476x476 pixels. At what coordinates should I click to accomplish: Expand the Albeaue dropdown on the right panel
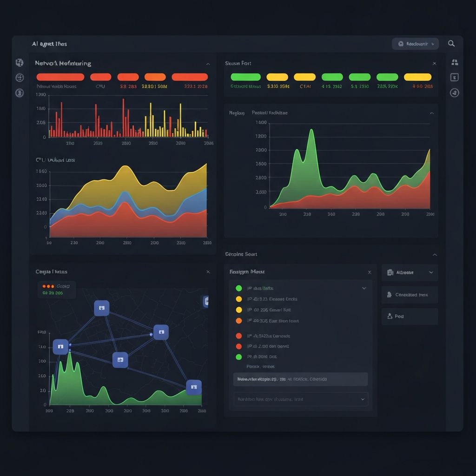(x=409, y=273)
